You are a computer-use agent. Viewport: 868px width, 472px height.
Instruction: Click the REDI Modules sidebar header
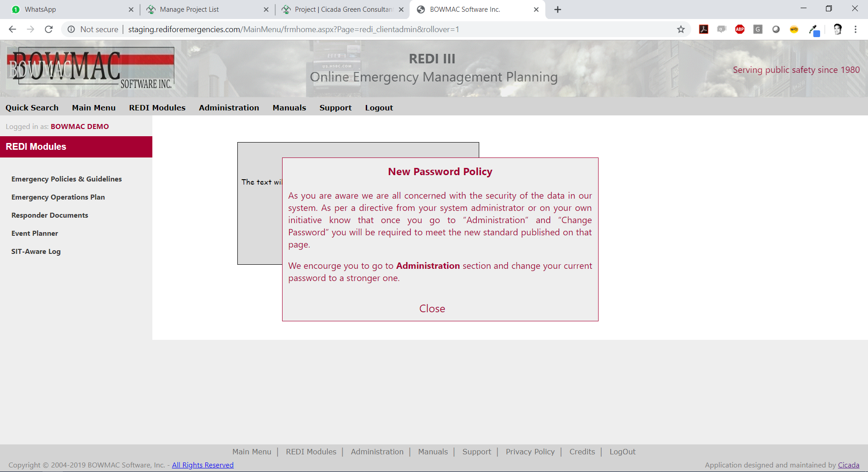point(76,147)
